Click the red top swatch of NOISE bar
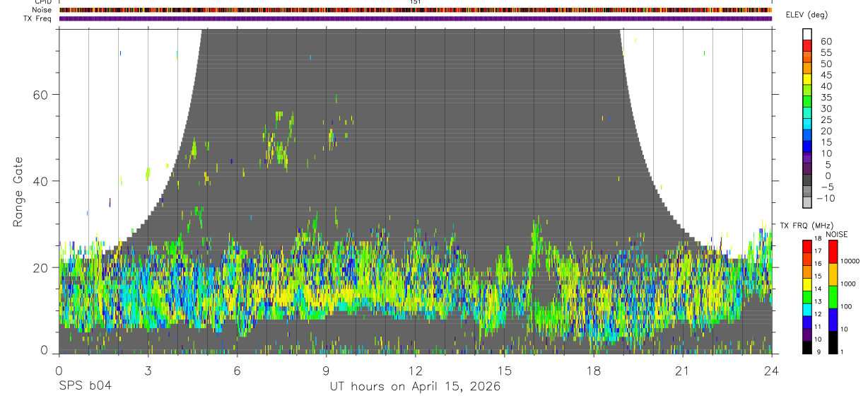This screenshot has width=868, height=401. pos(833,251)
